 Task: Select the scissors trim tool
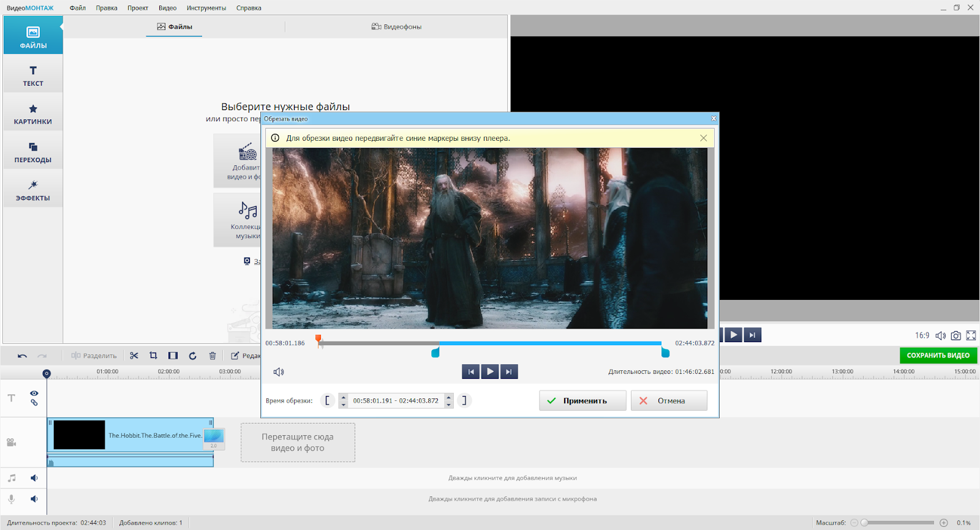134,356
